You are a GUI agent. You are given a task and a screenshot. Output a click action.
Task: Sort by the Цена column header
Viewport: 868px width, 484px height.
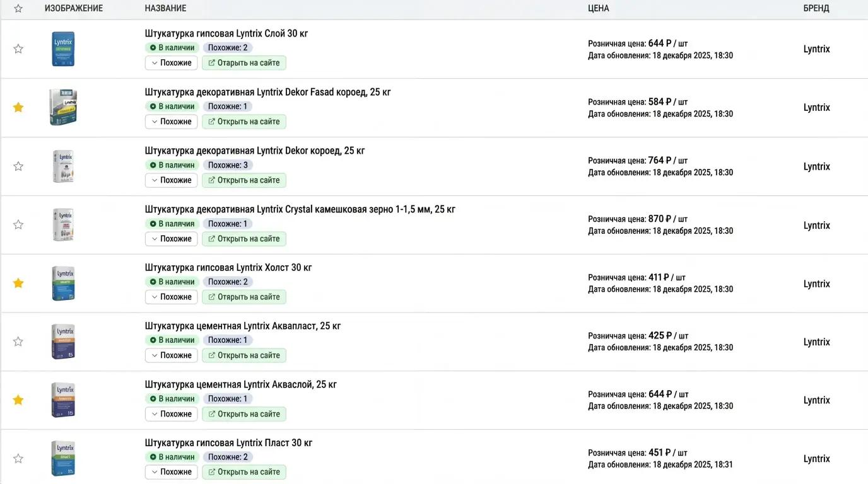tap(598, 8)
